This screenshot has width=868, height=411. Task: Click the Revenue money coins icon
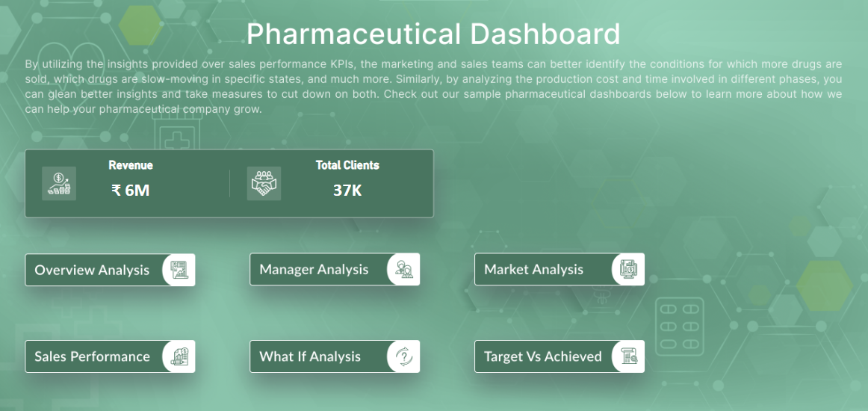[x=59, y=184]
